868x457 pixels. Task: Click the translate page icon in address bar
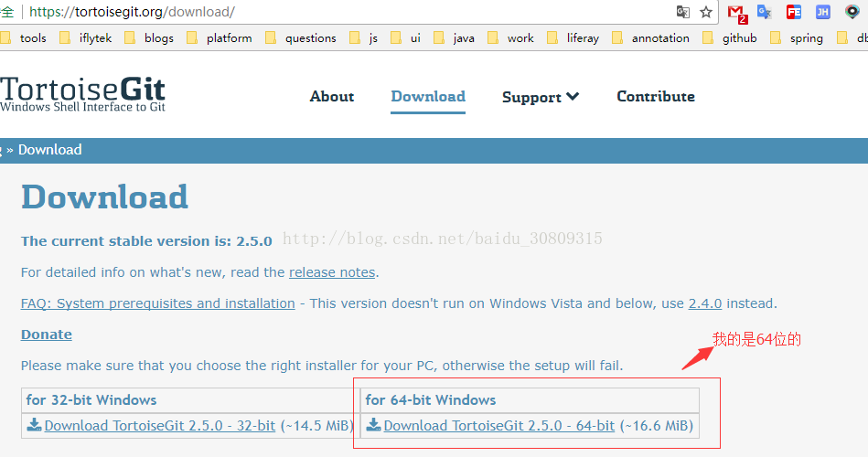point(682,12)
